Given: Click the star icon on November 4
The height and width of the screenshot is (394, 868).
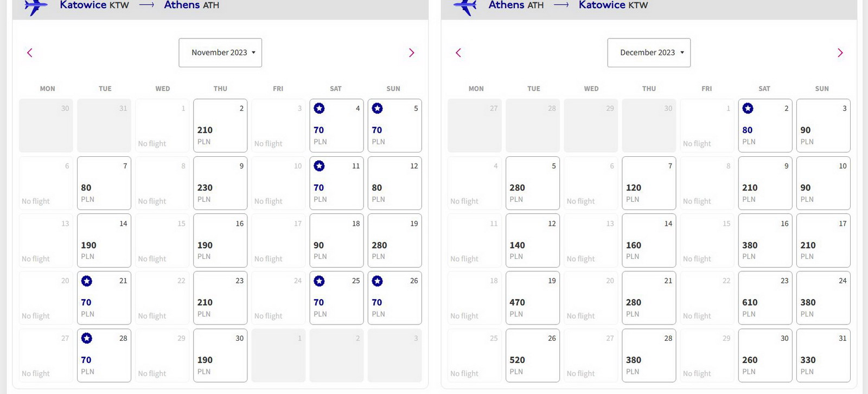Looking at the screenshot, I should (319, 109).
